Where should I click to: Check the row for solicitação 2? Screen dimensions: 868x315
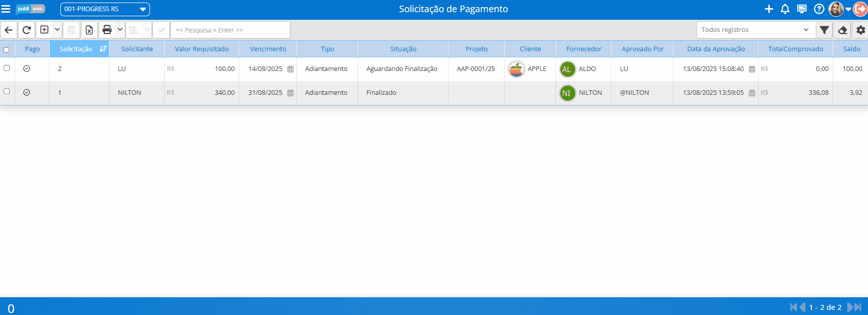[x=7, y=68]
